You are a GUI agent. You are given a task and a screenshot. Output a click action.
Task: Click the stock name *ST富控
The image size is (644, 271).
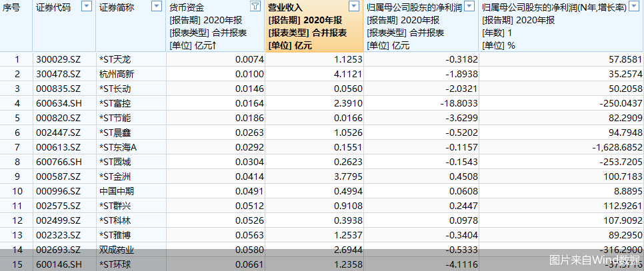point(115,104)
